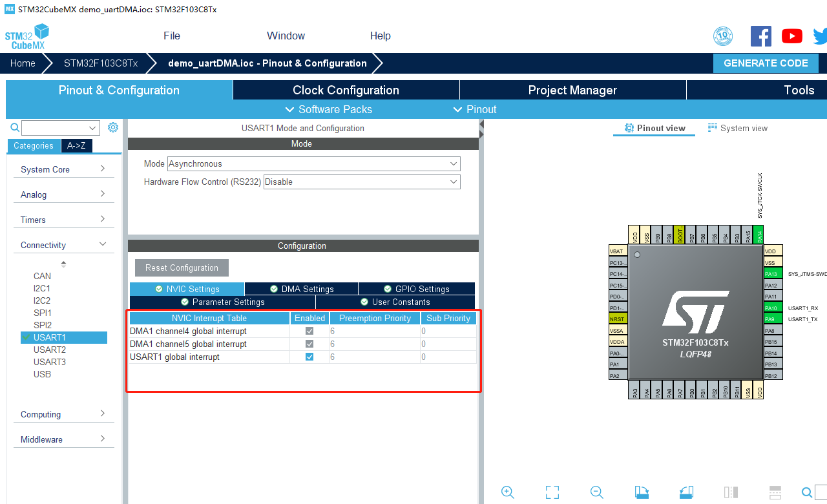The height and width of the screenshot is (504, 827).
Task: Click the Reset Configuration button
Action: 182,268
